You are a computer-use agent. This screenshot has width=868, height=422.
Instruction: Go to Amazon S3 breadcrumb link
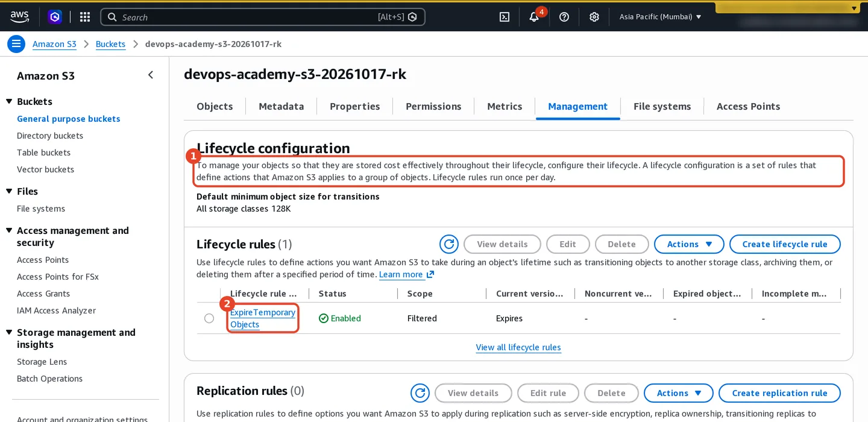coord(54,44)
